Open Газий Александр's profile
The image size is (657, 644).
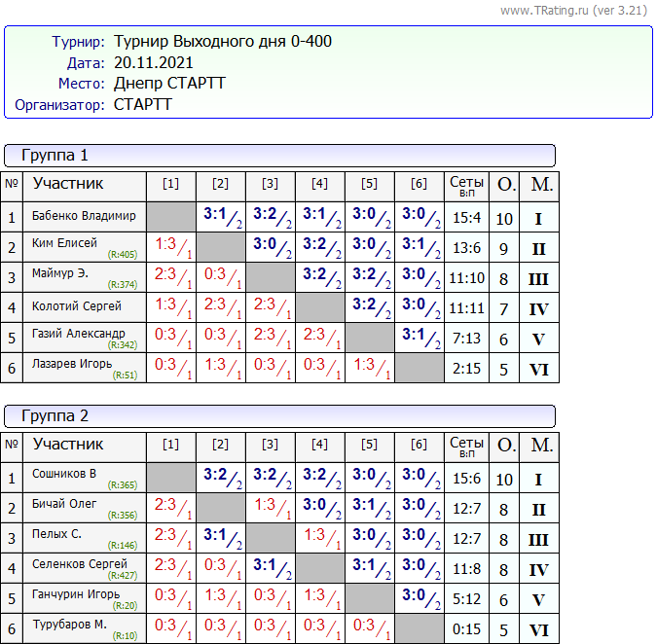[x=79, y=334]
